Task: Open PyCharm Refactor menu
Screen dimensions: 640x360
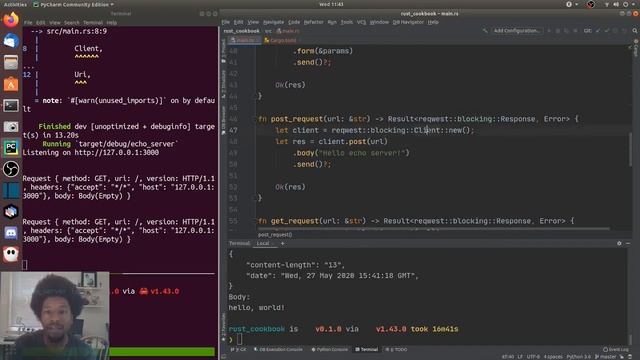Action: (313, 22)
